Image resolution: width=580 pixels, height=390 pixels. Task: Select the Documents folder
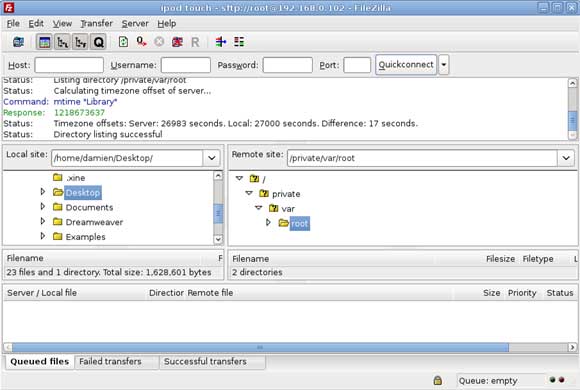pos(89,207)
